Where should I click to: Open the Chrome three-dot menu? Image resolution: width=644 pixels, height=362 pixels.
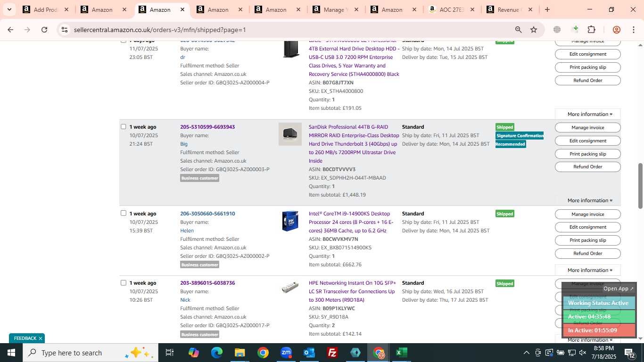pos(633,30)
